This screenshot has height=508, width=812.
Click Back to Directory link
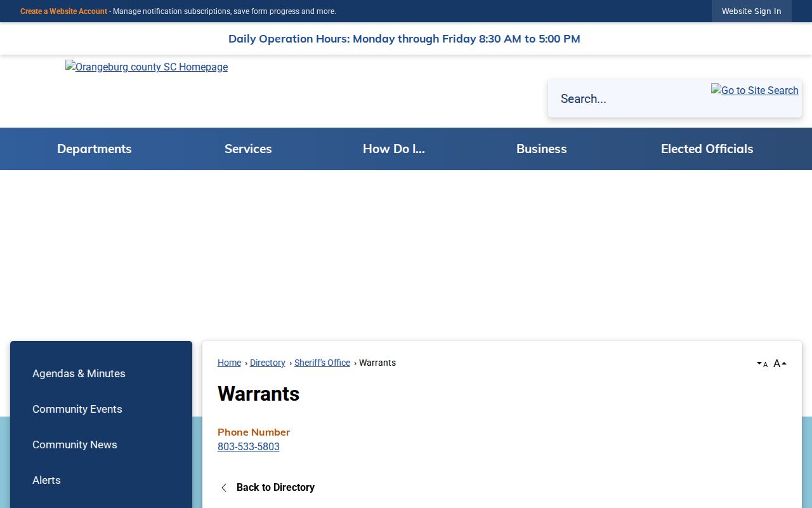click(275, 487)
